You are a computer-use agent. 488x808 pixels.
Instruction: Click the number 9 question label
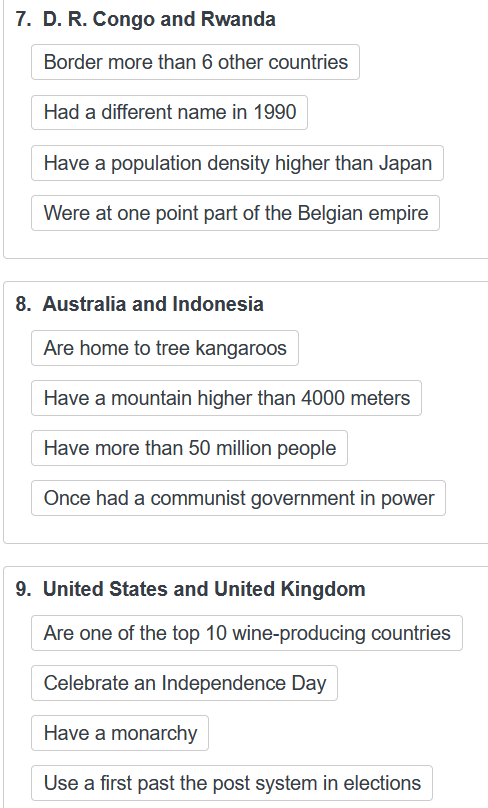pos(23,589)
